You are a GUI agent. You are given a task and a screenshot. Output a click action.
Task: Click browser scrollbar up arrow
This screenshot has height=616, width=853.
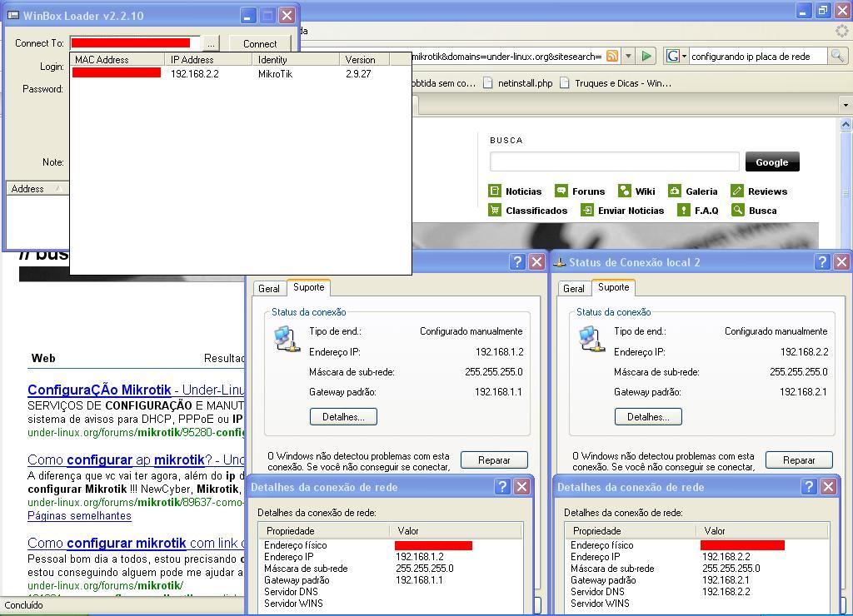click(846, 125)
